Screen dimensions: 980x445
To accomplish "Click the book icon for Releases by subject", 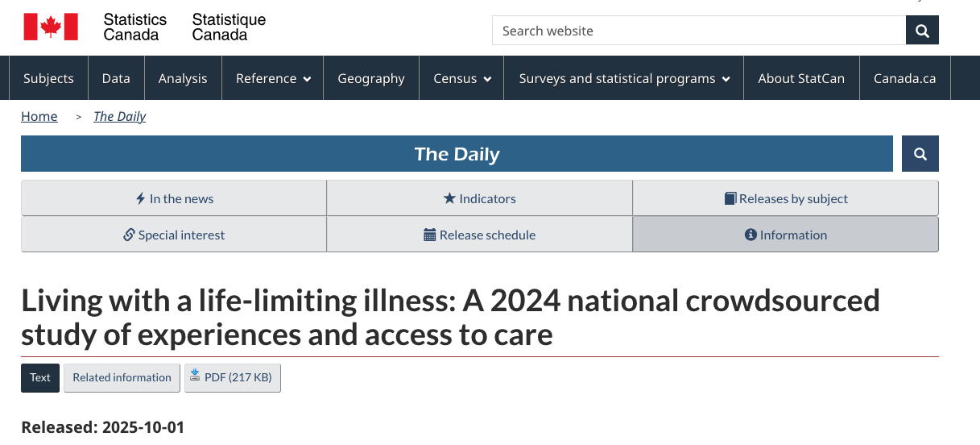I will click(x=730, y=198).
